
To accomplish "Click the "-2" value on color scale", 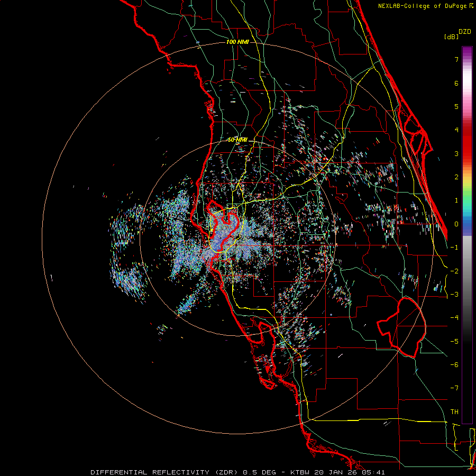I will [x=454, y=271].
